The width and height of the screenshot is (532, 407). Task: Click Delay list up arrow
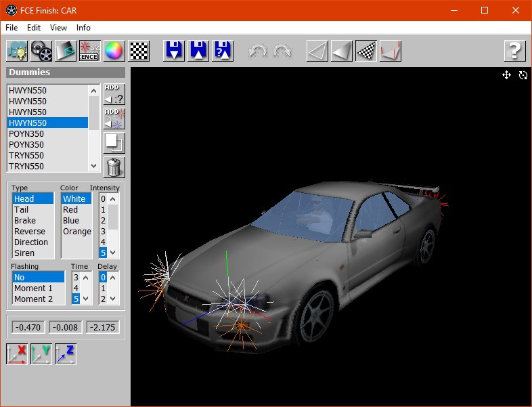(113, 278)
